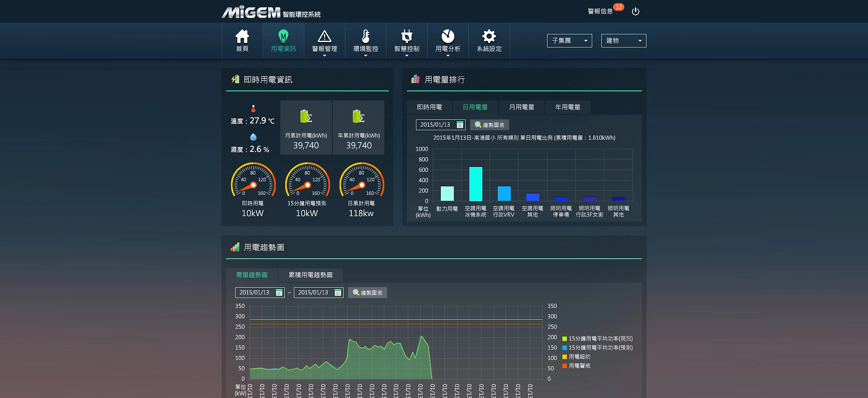Image resolution: width=868 pixels, height=398 pixels.
Task: Open the 用電資訊 light bulb icon
Action: (283, 37)
